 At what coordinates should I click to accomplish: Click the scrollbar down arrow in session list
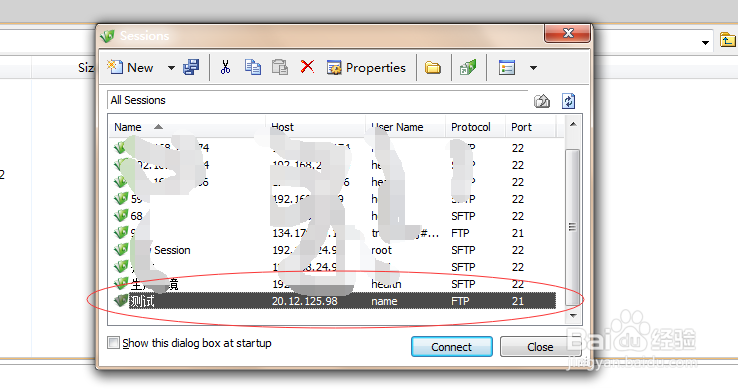[x=573, y=316]
